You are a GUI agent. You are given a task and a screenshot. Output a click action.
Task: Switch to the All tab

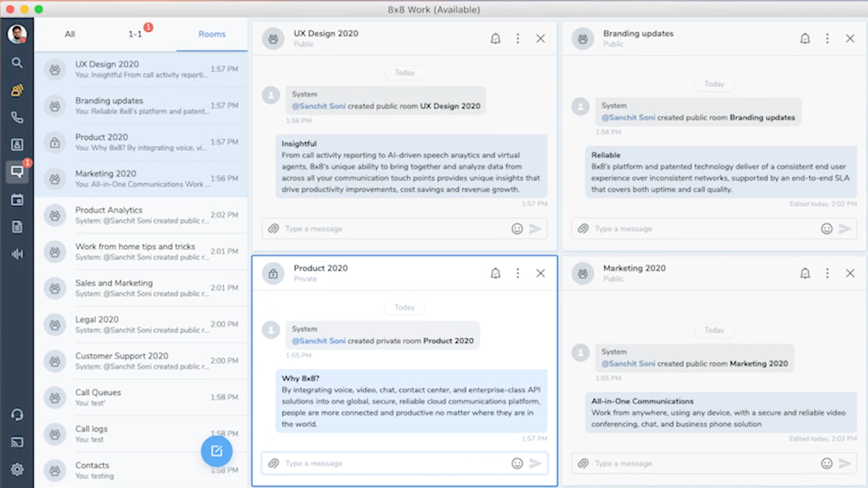tap(70, 34)
